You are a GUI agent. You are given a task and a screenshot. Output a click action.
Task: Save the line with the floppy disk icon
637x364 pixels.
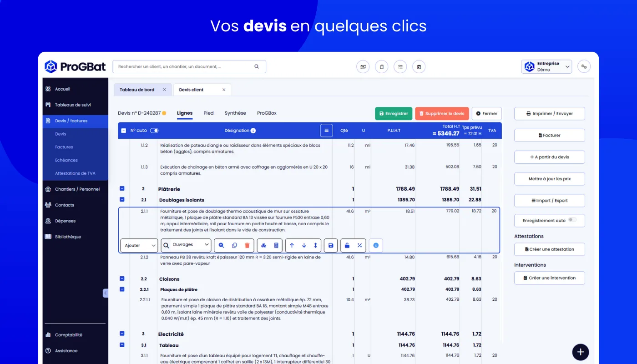[x=331, y=245]
